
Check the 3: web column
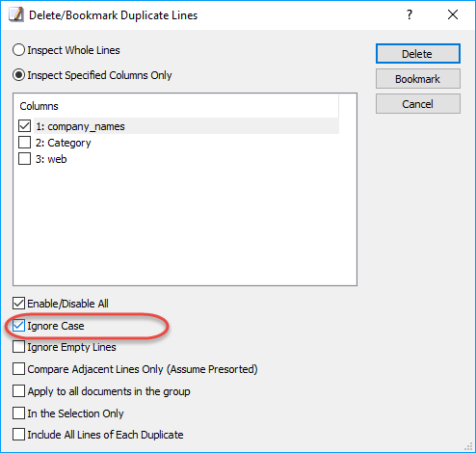coord(24,159)
